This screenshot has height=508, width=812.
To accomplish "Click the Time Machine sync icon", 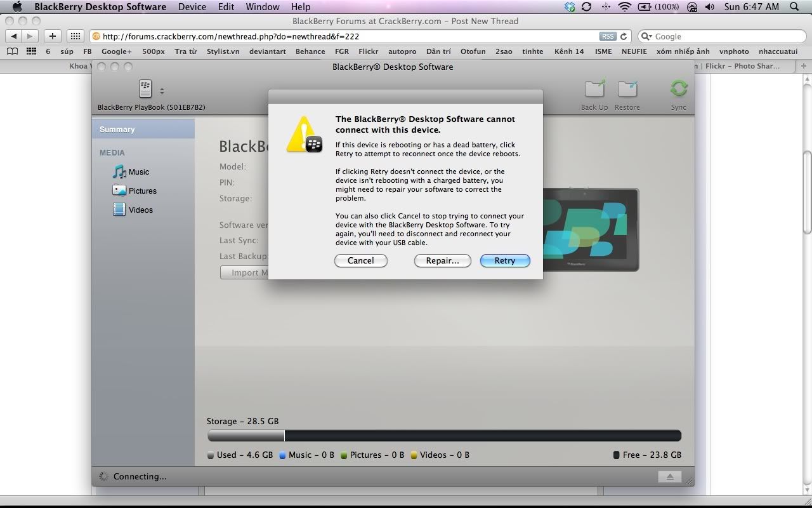I will point(587,7).
